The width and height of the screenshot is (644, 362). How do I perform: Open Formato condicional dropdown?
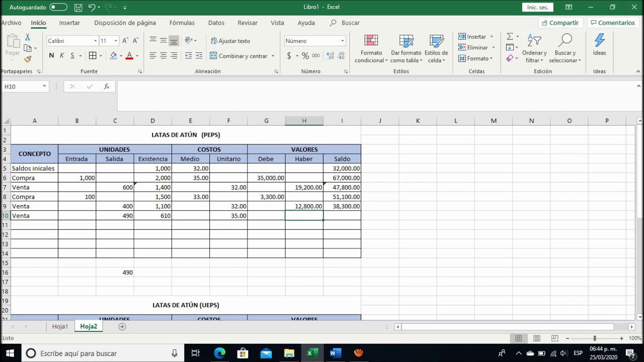pyautogui.click(x=371, y=49)
